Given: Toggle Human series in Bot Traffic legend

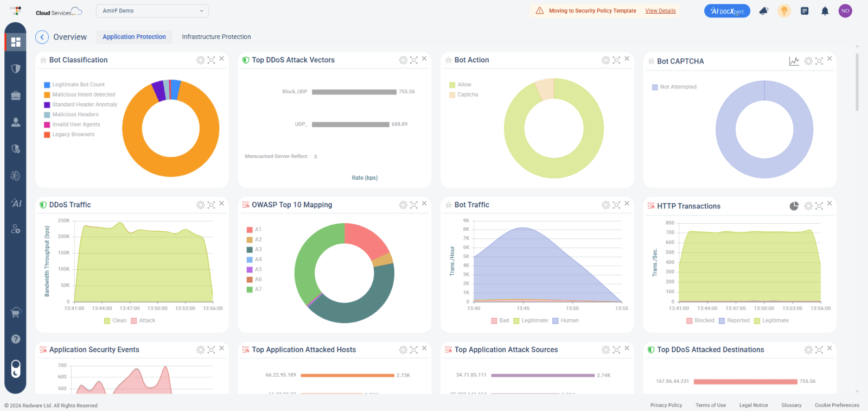Looking at the screenshot, I should point(565,321).
